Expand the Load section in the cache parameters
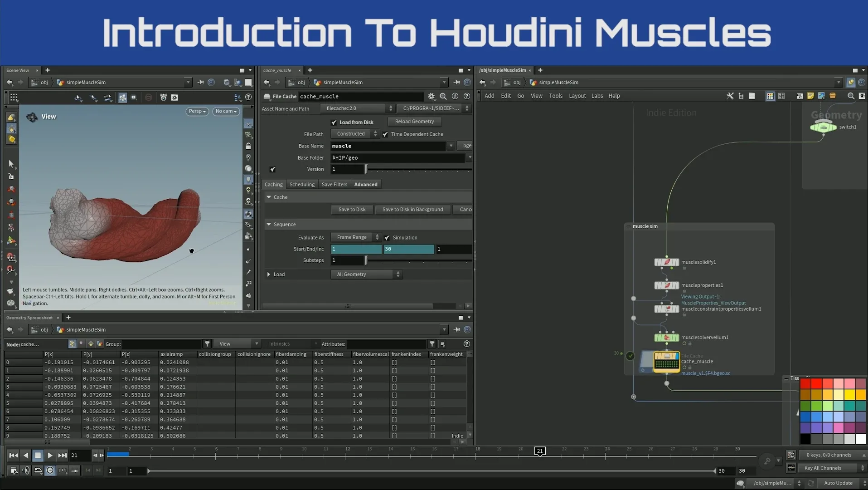The height and width of the screenshot is (490, 868). click(x=269, y=274)
